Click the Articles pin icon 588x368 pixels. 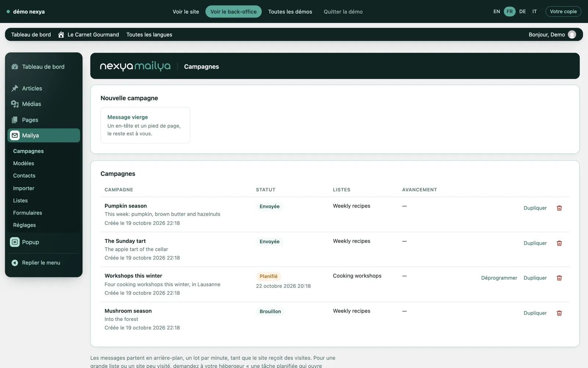point(15,88)
